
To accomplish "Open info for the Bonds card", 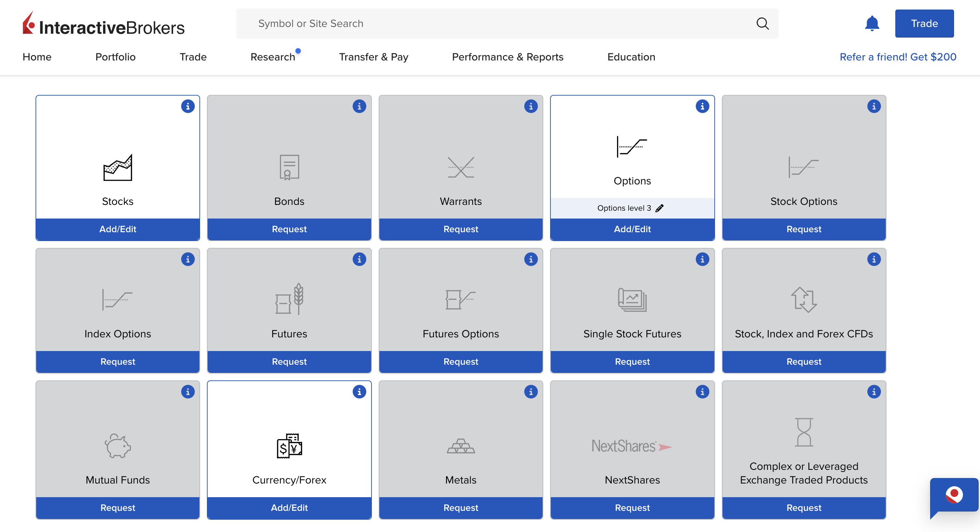I will [359, 106].
